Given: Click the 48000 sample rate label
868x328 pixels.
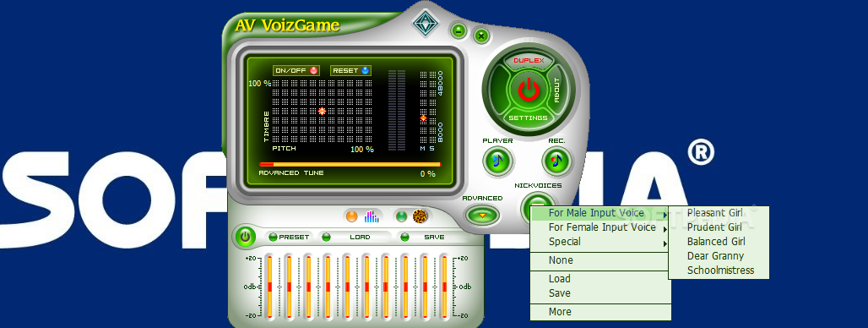Looking at the screenshot, I should [441, 84].
